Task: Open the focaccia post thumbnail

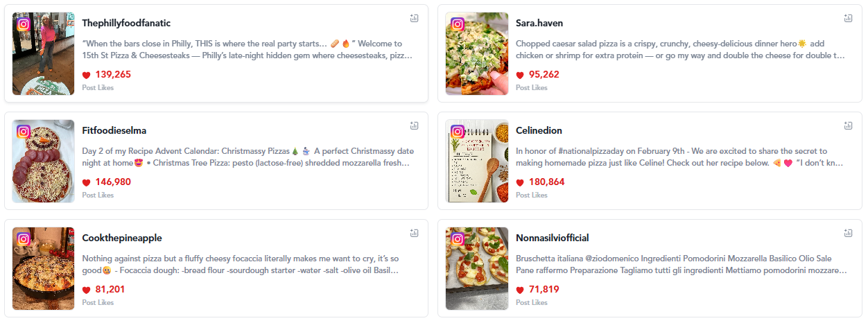Action: tap(43, 268)
